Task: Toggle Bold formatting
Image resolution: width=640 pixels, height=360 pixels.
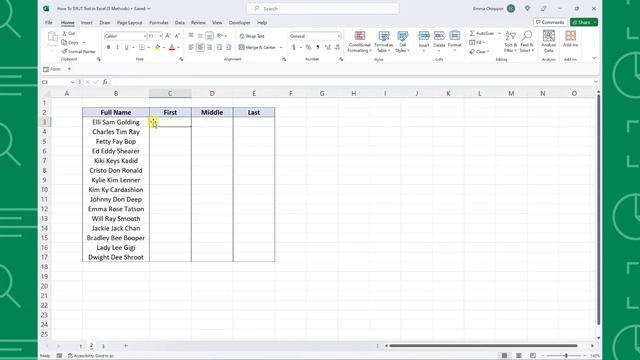Action: pyautogui.click(x=109, y=47)
